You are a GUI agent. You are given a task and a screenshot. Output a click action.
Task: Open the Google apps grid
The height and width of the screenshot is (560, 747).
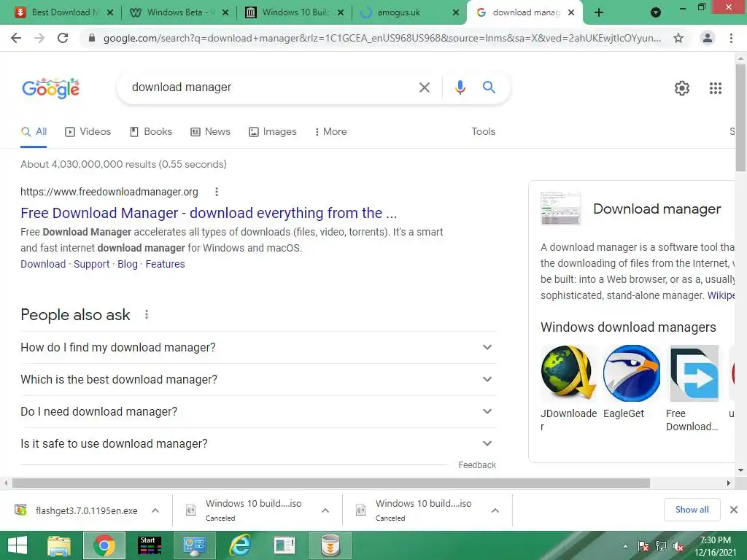click(716, 88)
